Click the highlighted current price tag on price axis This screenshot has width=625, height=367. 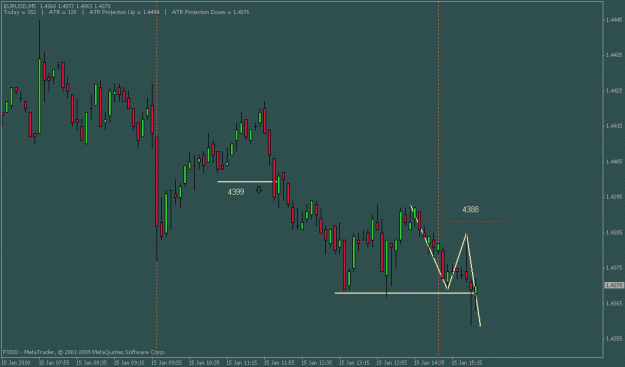point(613,285)
